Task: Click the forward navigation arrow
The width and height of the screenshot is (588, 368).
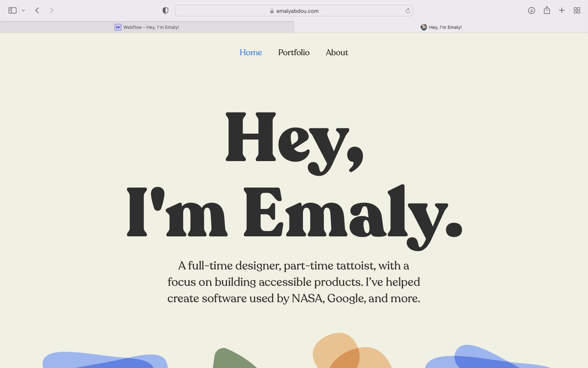Action: tap(51, 10)
